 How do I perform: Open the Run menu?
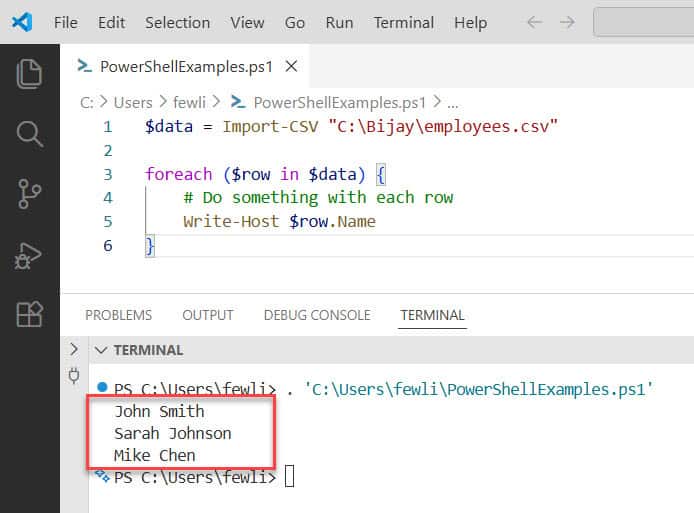click(x=339, y=22)
